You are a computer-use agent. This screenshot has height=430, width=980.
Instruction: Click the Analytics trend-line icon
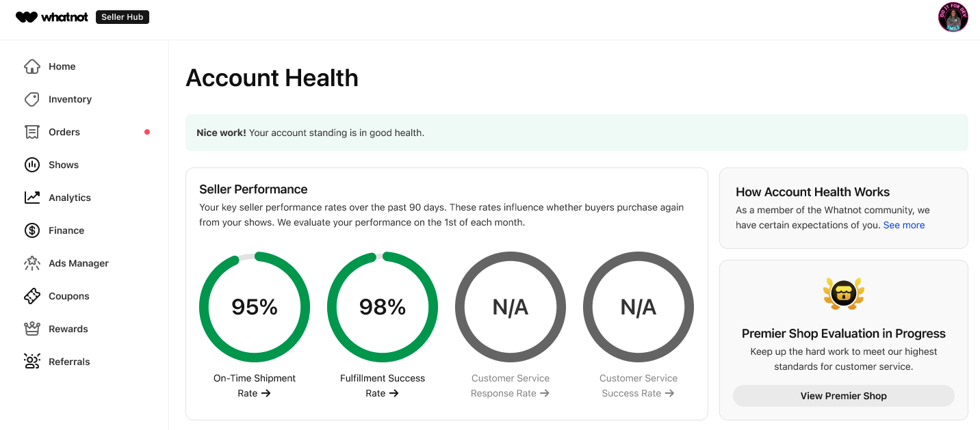[x=31, y=198]
